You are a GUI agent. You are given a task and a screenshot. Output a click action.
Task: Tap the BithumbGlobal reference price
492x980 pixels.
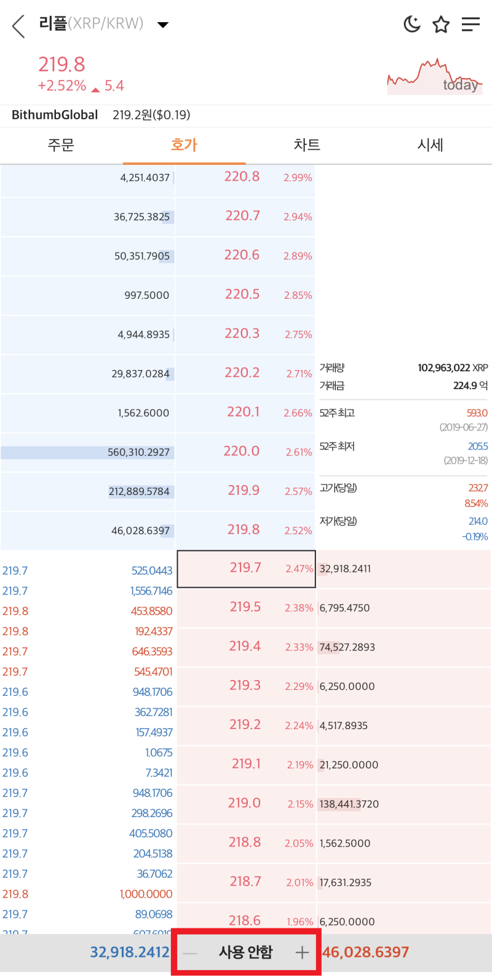pos(152,114)
